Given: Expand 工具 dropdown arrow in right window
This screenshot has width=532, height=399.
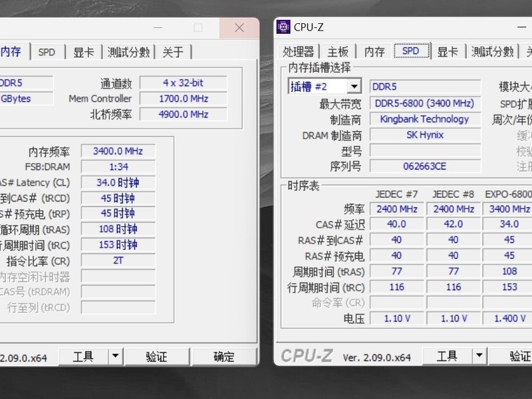Looking at the screenshot, I should [x=479, y=356].
